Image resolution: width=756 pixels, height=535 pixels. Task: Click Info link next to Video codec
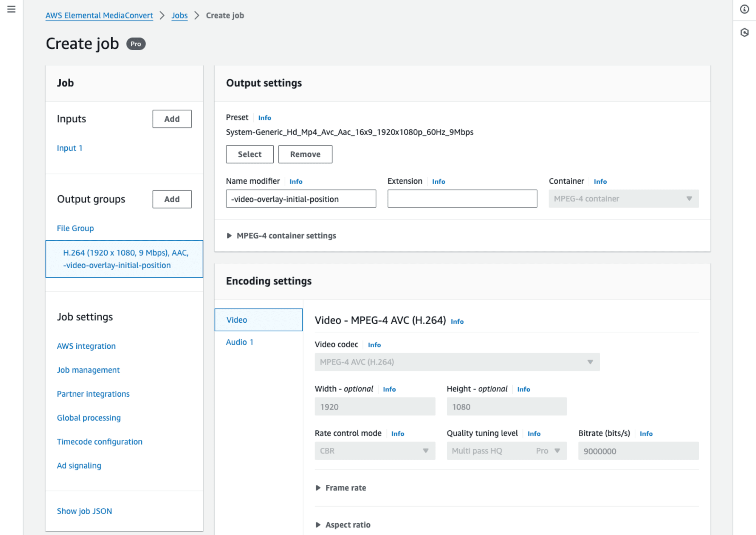(374, 345)
